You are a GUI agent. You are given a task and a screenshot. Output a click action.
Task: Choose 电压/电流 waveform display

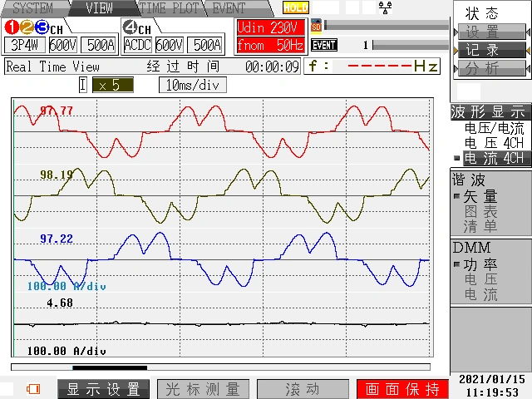[x=494, y=128]
